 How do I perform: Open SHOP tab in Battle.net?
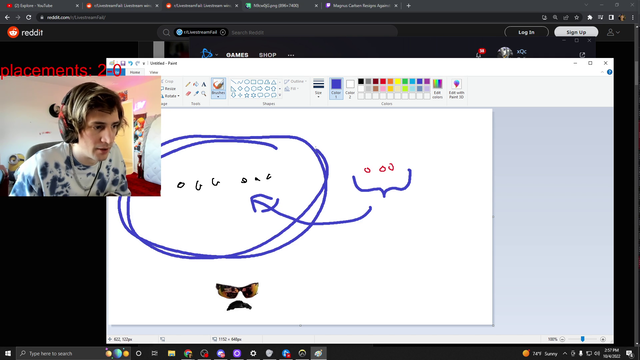point(267,55)
